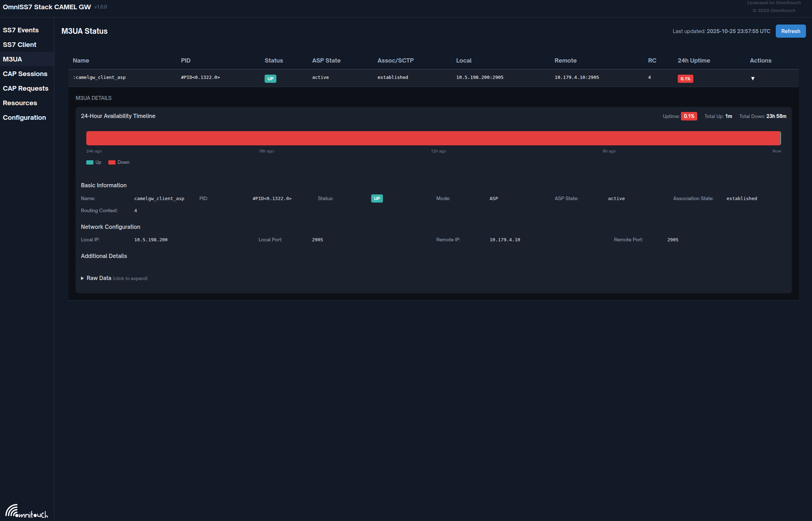Image resolution: width=812 pixels, height=521 pixels.
Task: Click the 6h ago timeline label
Action: click(x=609, y=151)
